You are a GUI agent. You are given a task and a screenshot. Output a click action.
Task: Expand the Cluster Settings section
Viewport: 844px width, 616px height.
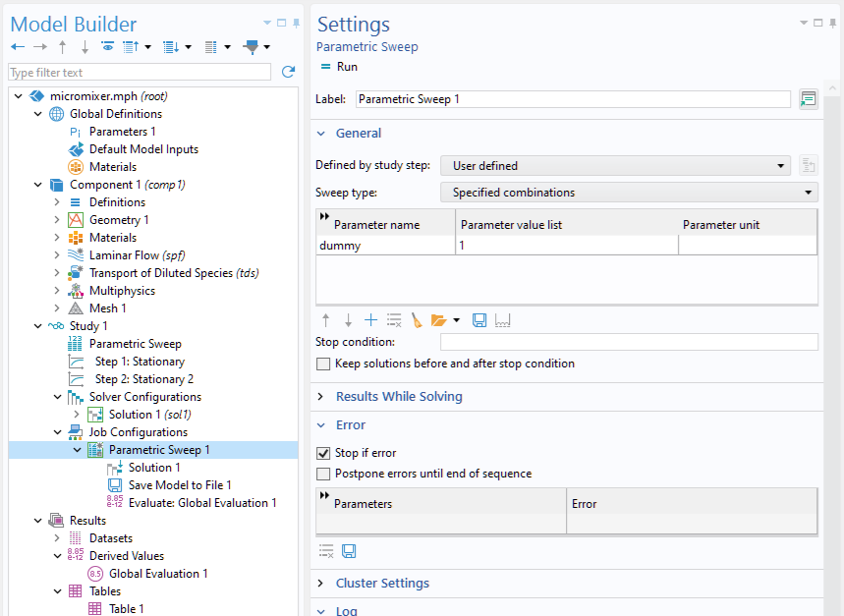point(382,584)
